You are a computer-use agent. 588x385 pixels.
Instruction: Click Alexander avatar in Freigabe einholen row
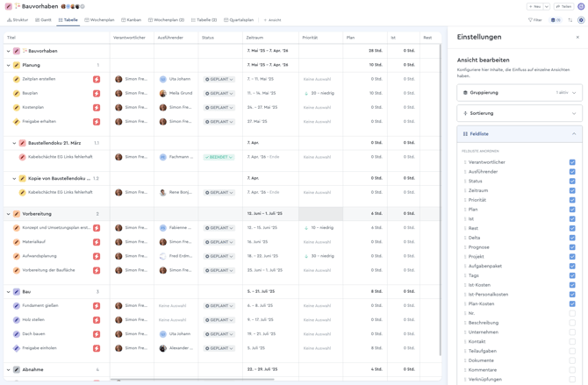162,348
